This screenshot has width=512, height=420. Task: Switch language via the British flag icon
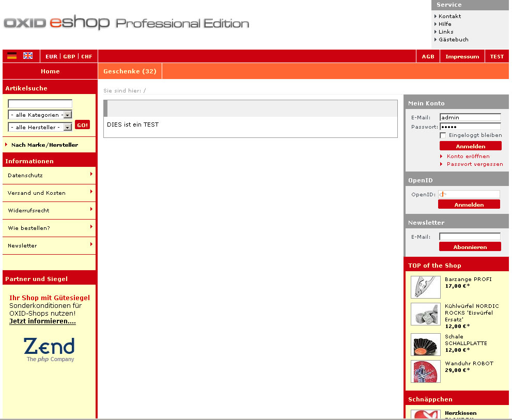click(28, 56)
